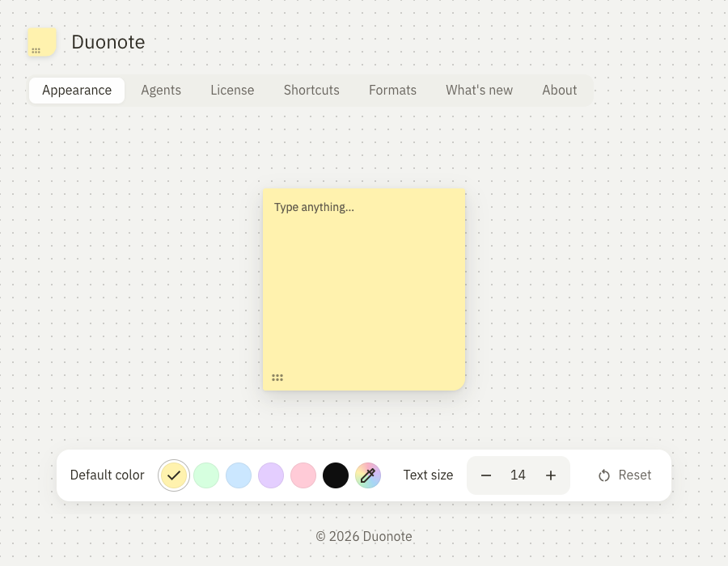Choose the black default color swatch

pyautogui.click(x=336, y=475)
